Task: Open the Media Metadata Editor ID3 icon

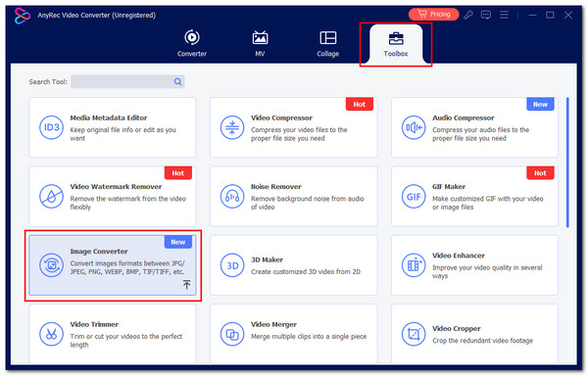Action: [x=51, y=127]
